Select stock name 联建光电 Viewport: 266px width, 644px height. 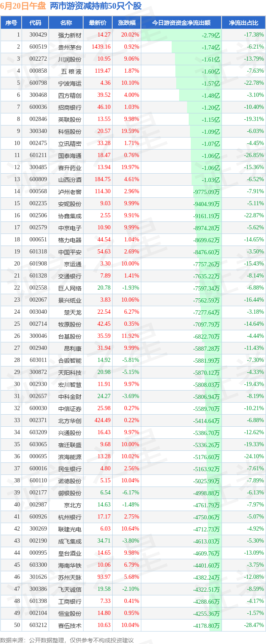tap(70, 529)
